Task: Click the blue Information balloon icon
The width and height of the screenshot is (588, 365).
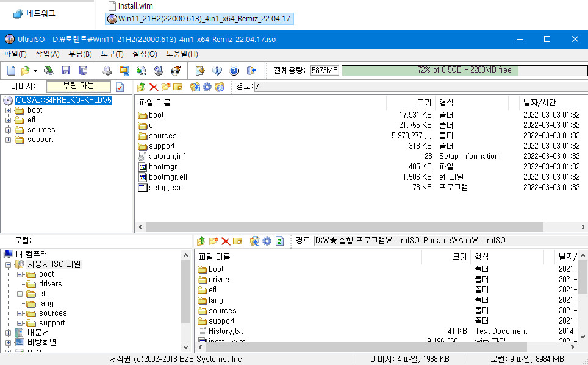Action: click(x=217, y=71)
